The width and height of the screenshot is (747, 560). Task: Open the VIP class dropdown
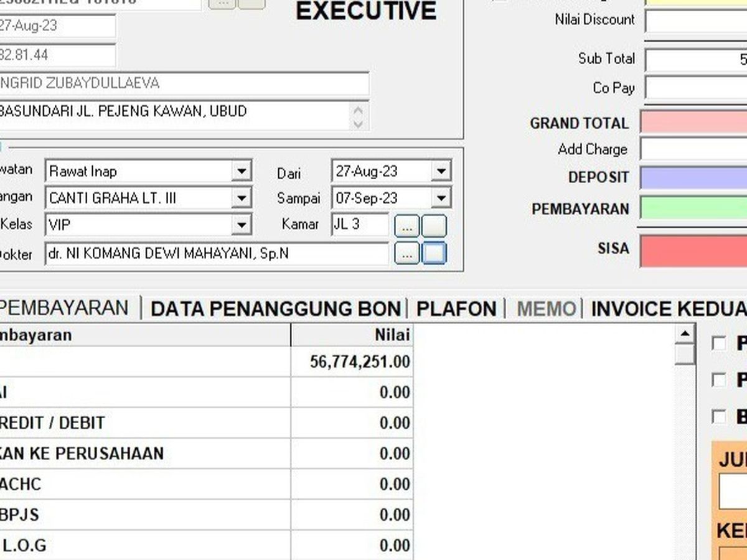[241, 225]
